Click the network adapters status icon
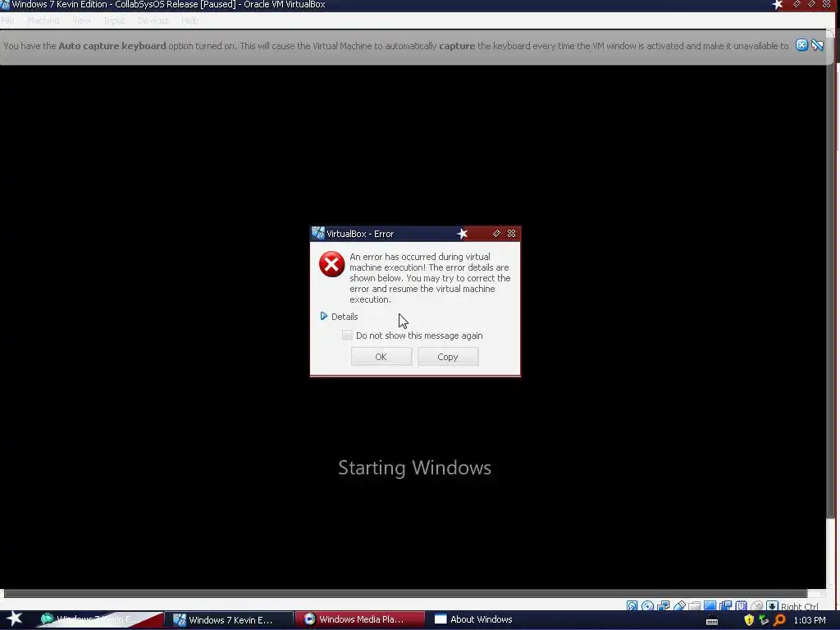This screenshot has height=630, width=840. (x=663, y=606)
